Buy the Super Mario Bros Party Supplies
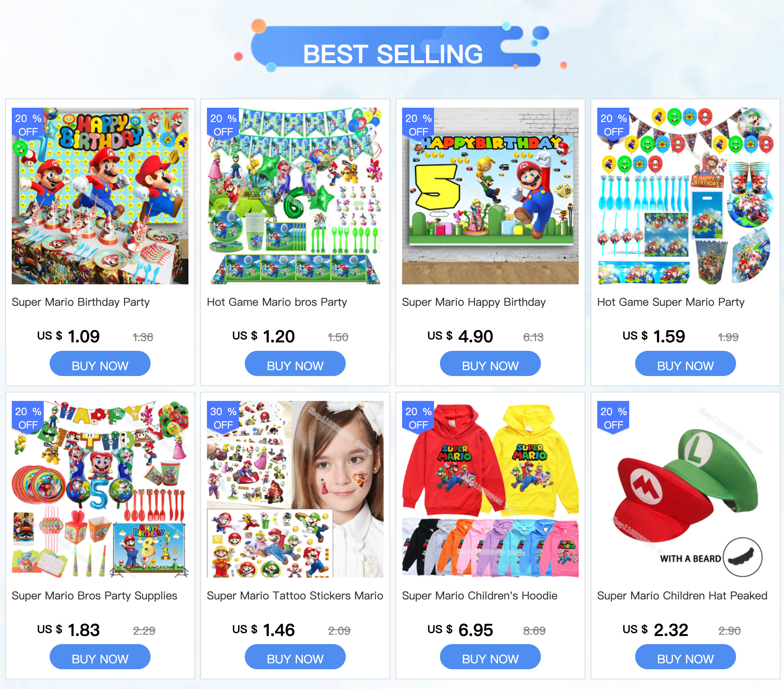 (x=100, y=657)
